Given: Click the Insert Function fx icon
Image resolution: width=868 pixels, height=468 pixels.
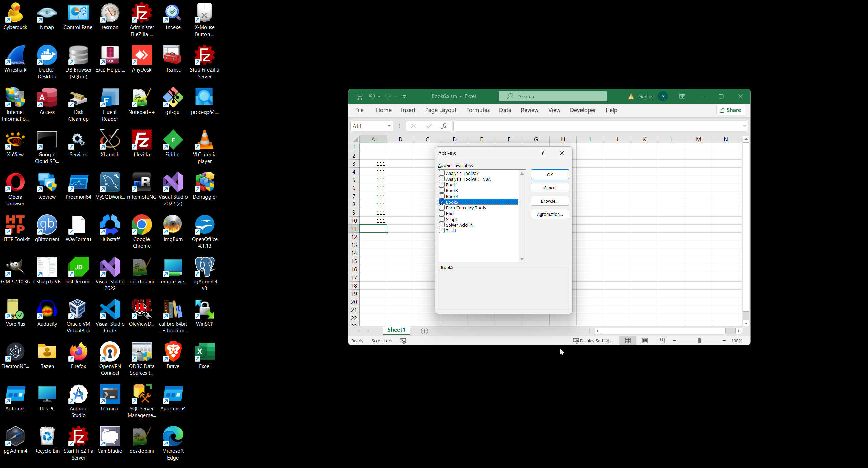Looking at the screenshot, I should [x=444, y=126].
